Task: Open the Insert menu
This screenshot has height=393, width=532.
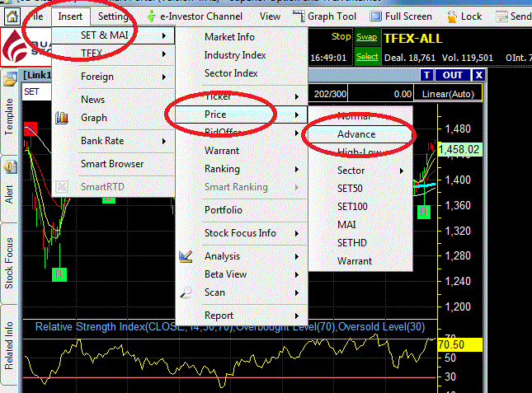Action: [x=70, y=16]
